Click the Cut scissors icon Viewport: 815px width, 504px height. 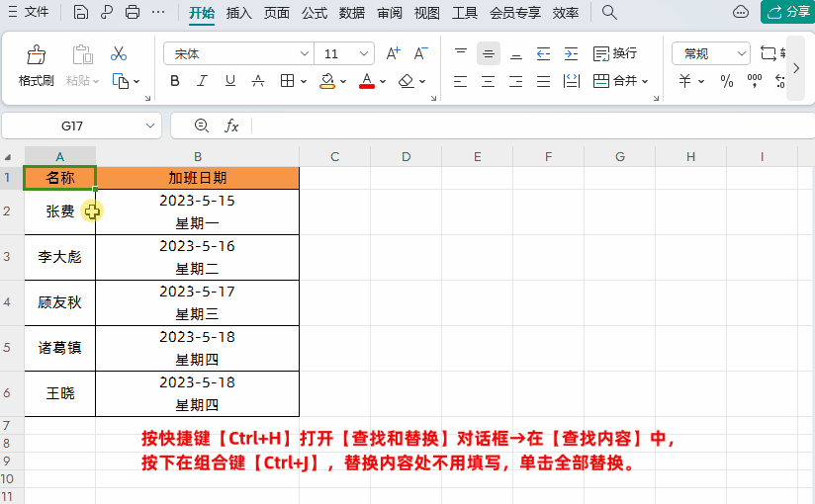(x=119, y=53)
